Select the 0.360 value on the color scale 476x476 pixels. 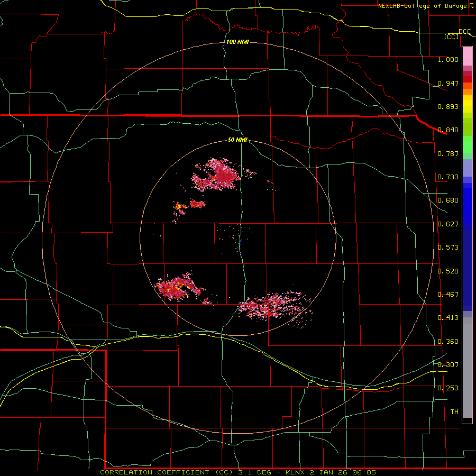tap(448, 342)
